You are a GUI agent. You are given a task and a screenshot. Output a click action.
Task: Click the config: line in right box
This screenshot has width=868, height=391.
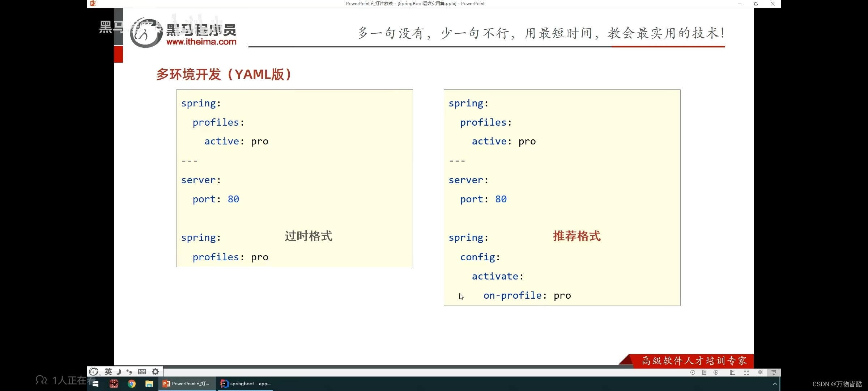click(480, 257)
